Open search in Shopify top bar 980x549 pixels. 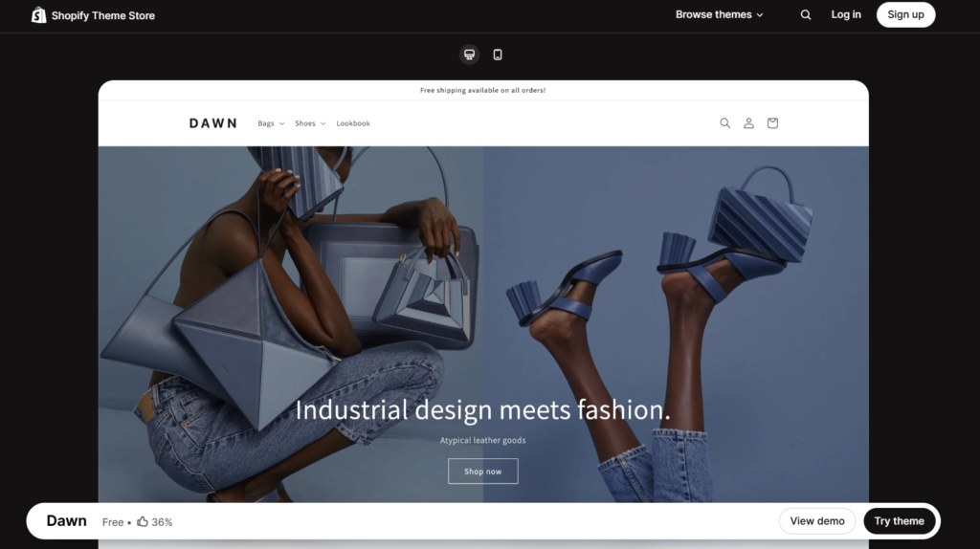click(806, 15)
